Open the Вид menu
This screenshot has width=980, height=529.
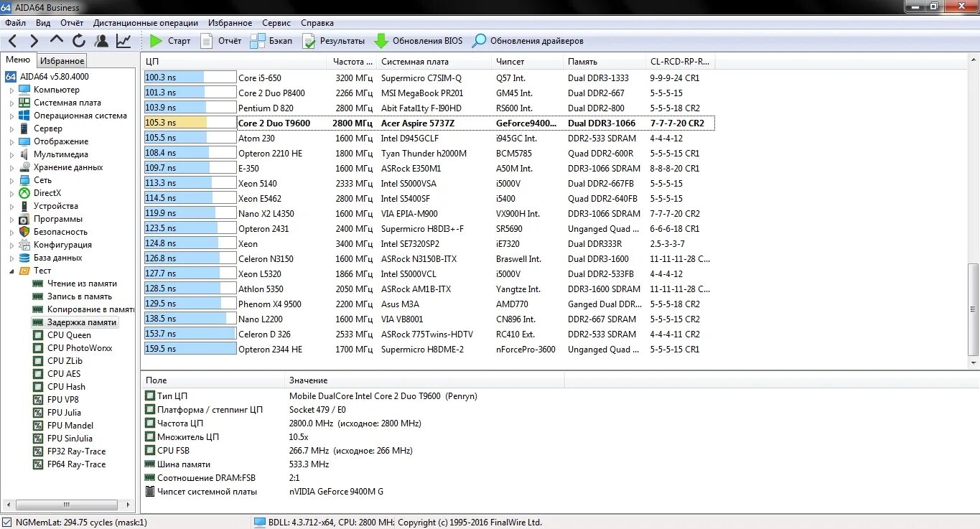click(43, 22)
